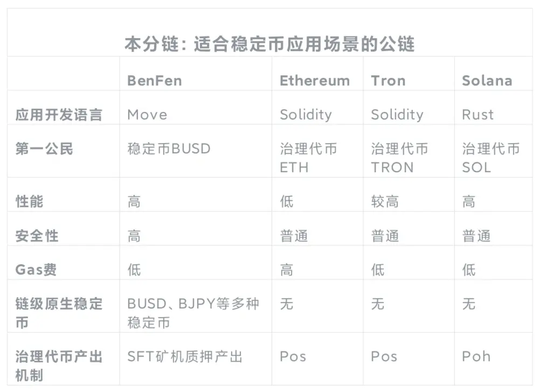Click the Solana column header
The height and width of the screenshot is (392, 539).
pos(487,81)
